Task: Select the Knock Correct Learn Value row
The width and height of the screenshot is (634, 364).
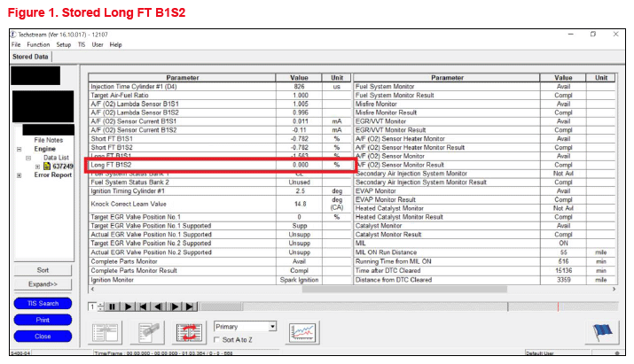Action: [221, 204]
